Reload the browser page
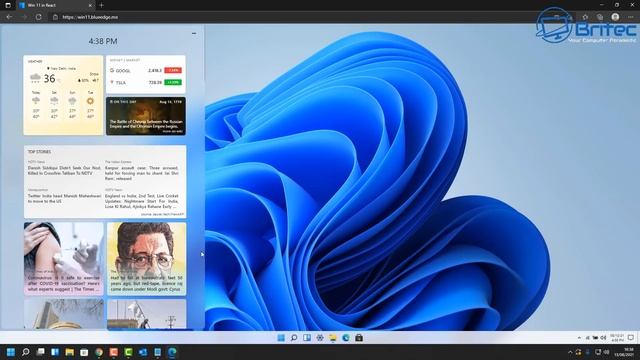Image resolution: width=640 pixels, height=360 pixels. pyautogui.click(x=38, y=17)
